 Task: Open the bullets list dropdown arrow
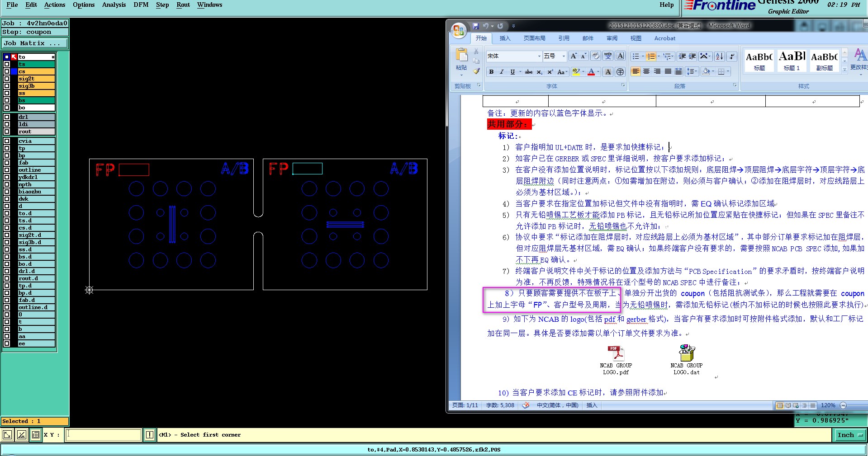(x=643, y=56)
